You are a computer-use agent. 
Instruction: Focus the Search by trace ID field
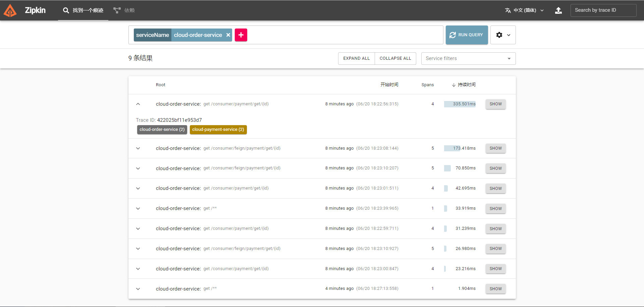click(x=603, y=10)
